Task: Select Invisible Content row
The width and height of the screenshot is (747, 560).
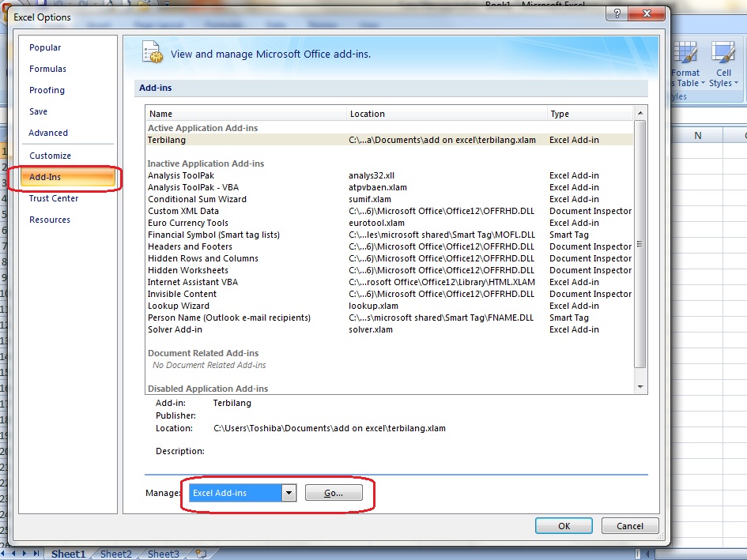Action: point(389,295)
